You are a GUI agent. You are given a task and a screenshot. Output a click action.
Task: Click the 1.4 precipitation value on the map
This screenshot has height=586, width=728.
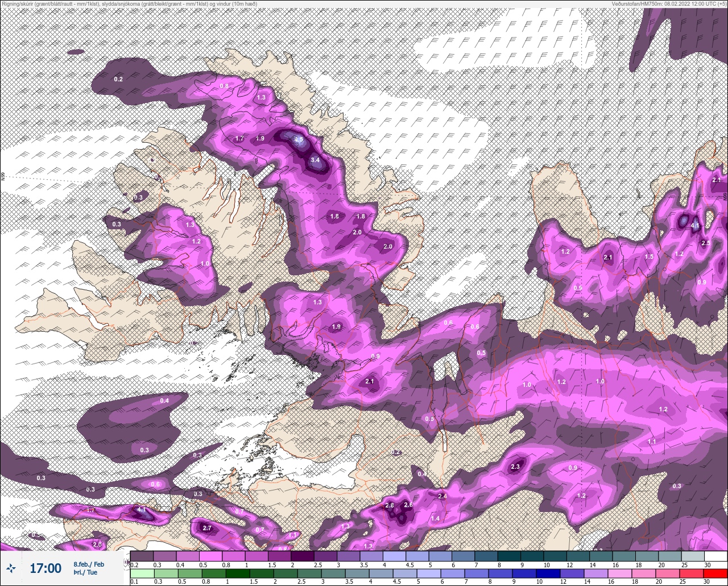pyautogui.click(x=435, y=518)
